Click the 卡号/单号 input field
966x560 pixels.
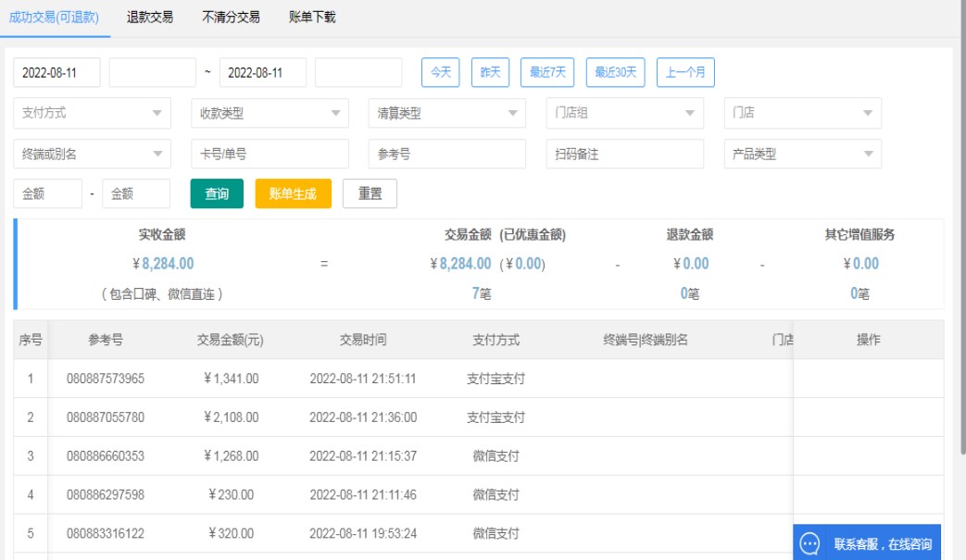point(270,154)
